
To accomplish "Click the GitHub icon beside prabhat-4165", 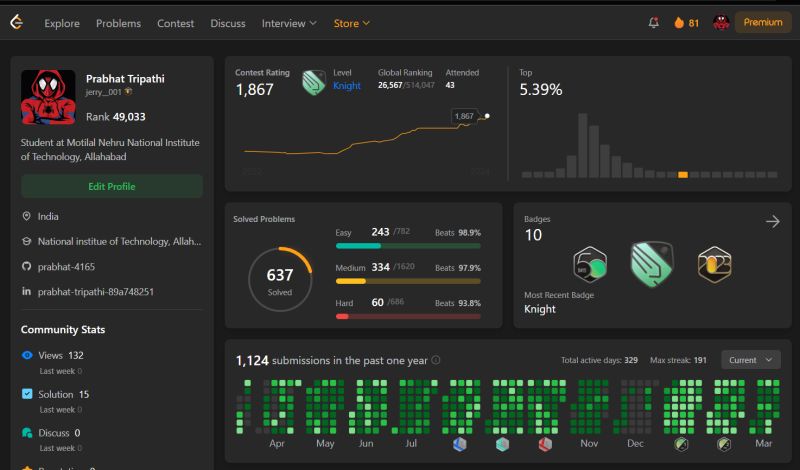I will pyautogui.click(x=27, y=266).
